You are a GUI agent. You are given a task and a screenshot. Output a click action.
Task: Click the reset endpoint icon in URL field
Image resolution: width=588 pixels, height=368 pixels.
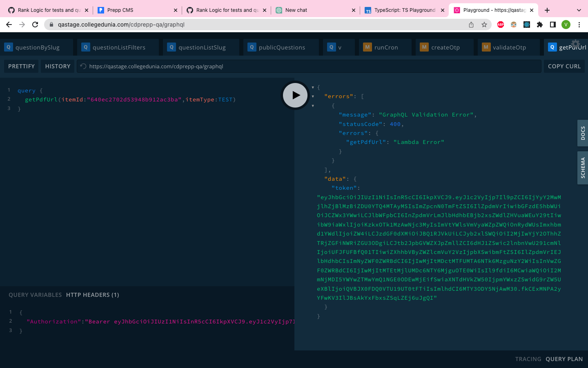[83, 66]
